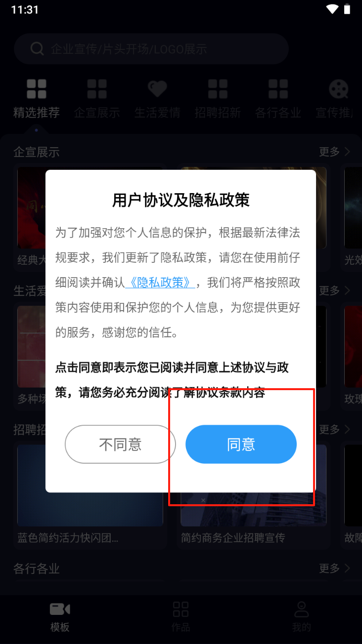Screen dimensions: 362x644
Task: Focus the 企业宣传/片头开场 search field
Action: [151, 49]
